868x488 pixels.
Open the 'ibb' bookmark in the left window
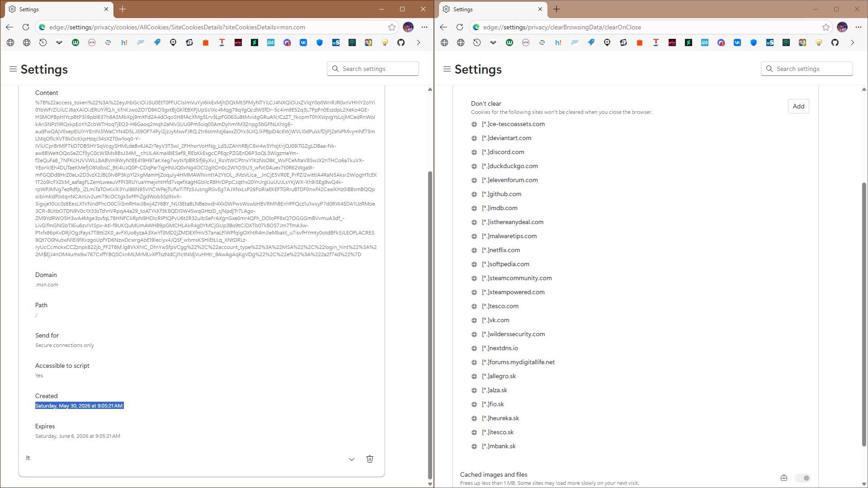[271, 42]
